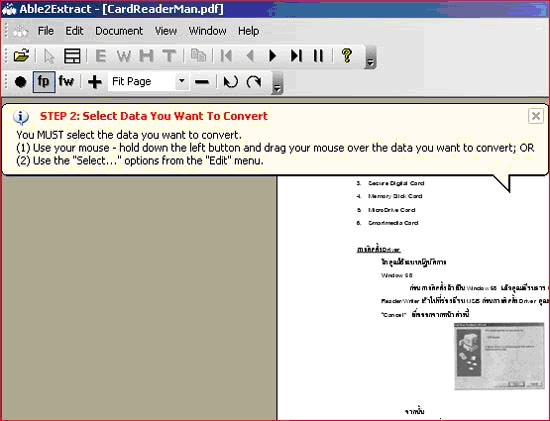The height and width of the screenshot is (421, 550).
Task: Open the Help menu
Action: pos(248,31)
